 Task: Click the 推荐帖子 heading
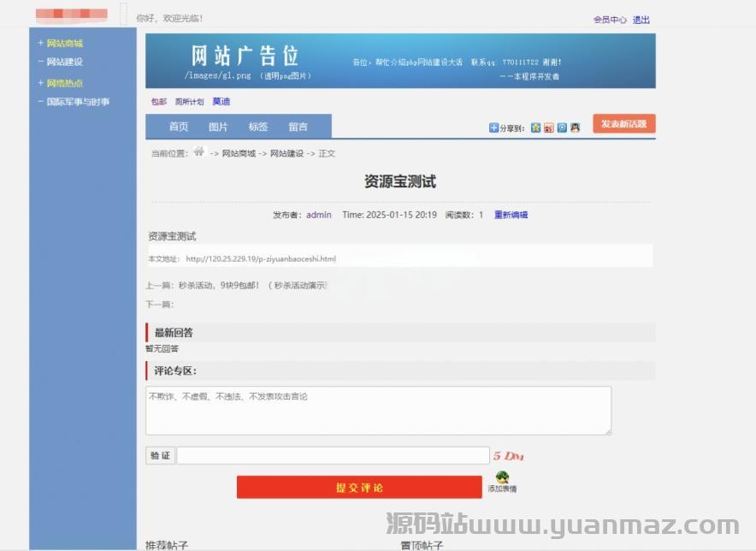(167, 545)
